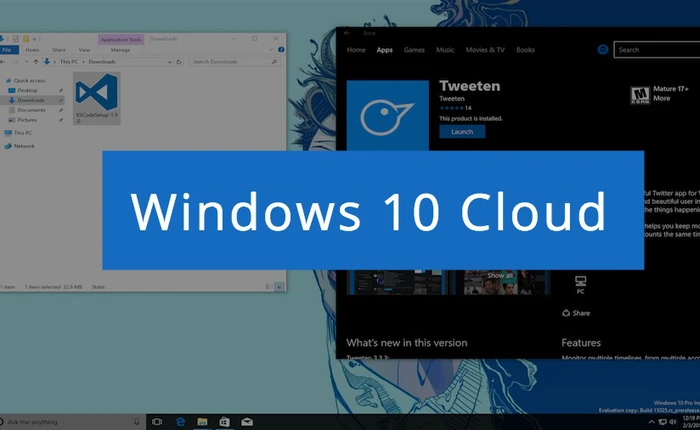Open the address bar history dropdown

pyautogui.click(x=170, y=62)
